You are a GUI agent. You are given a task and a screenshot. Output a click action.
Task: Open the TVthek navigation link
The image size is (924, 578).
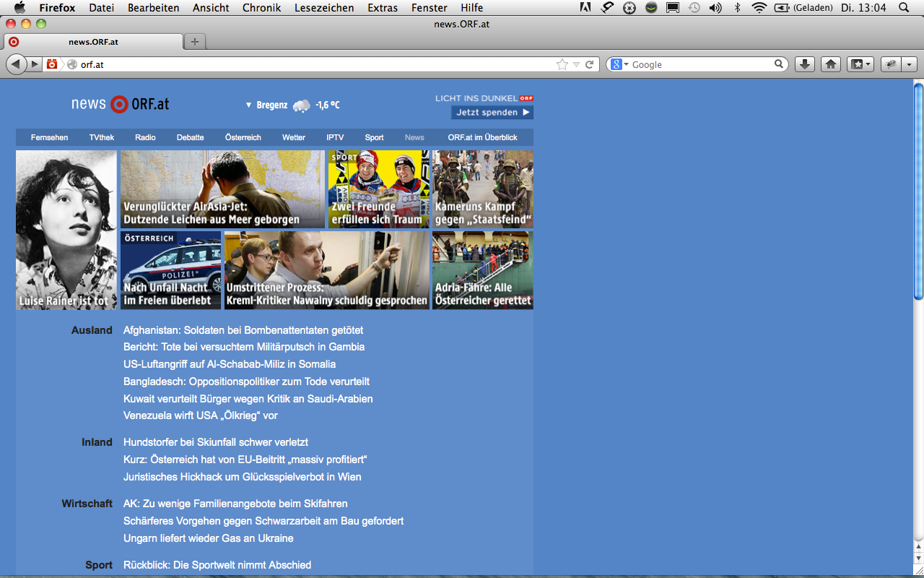tap(102, 137)
